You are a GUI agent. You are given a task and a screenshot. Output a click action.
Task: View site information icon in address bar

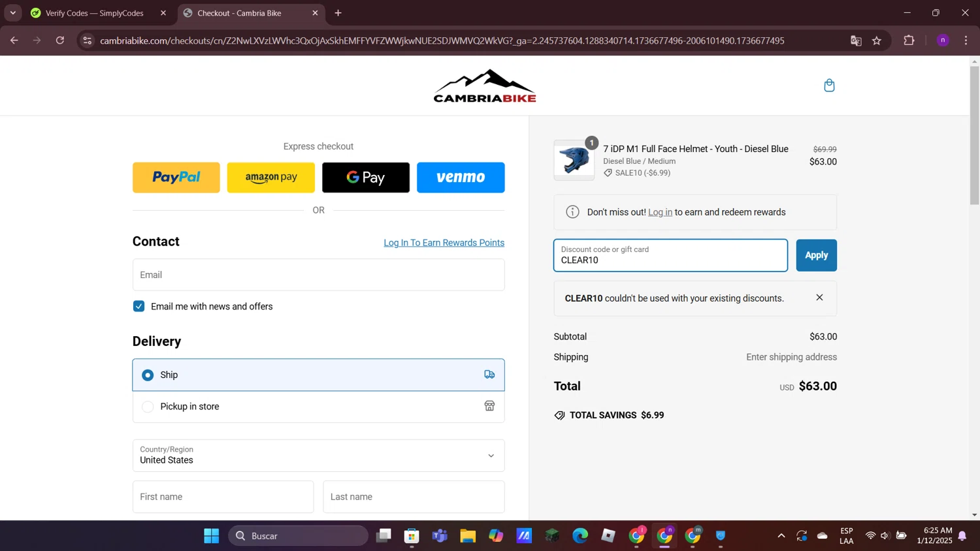87,40
